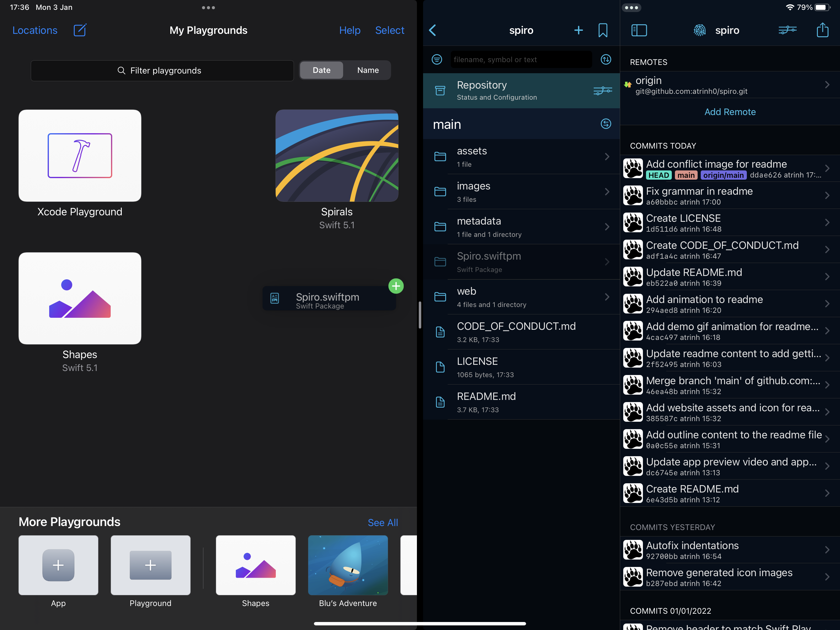Click the Add Remote link

730,112
